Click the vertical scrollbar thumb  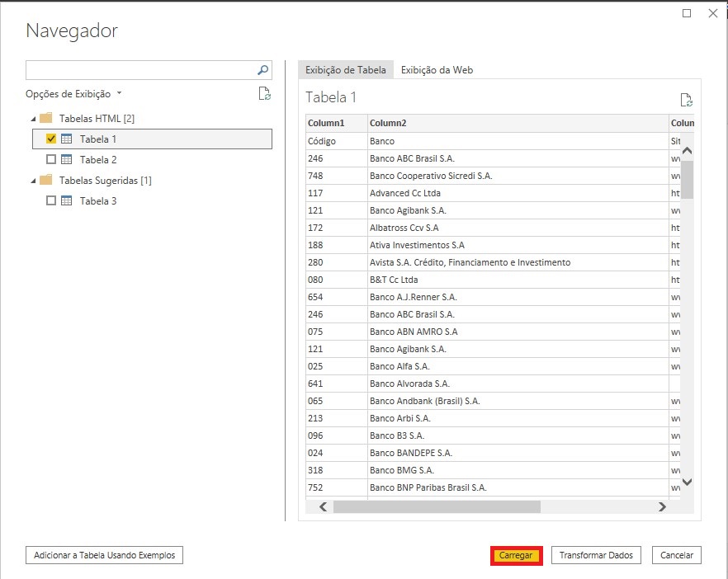coord(687,180)
